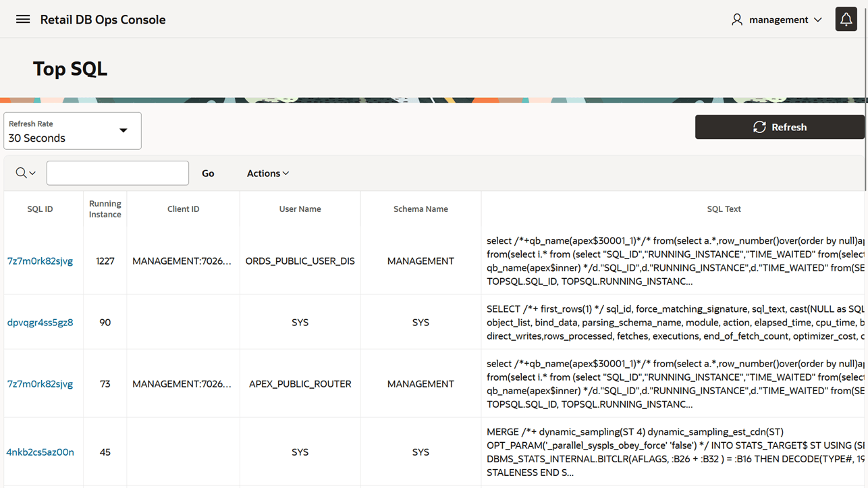Click ORDS_PUBLIC_USER_DIS user name cell
The image size is (868, 488).
coord(300,261)
